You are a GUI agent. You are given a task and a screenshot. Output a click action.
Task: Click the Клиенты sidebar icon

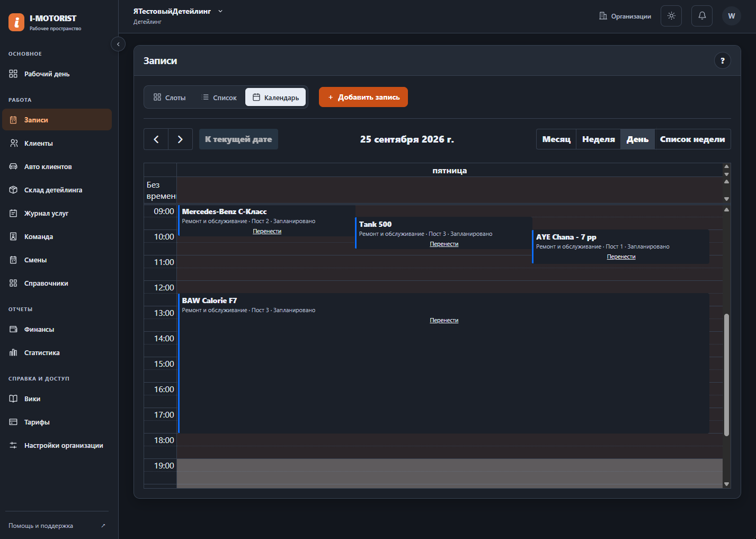(x=13, y=143)
